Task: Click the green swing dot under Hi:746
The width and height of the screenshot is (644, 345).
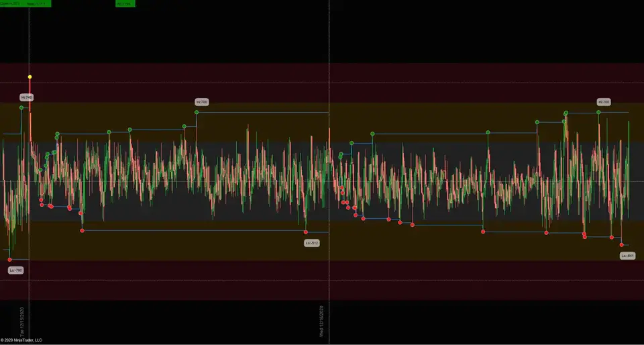Action: coord(21,107)
